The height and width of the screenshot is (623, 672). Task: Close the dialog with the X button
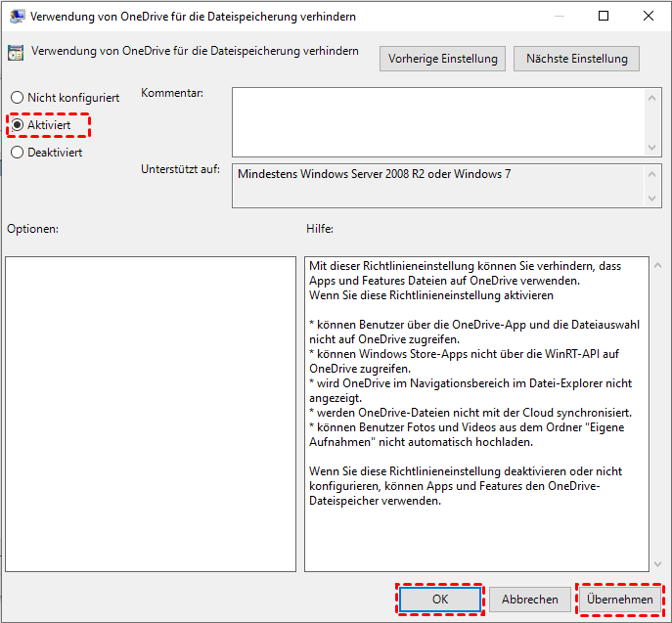[649, 16]
